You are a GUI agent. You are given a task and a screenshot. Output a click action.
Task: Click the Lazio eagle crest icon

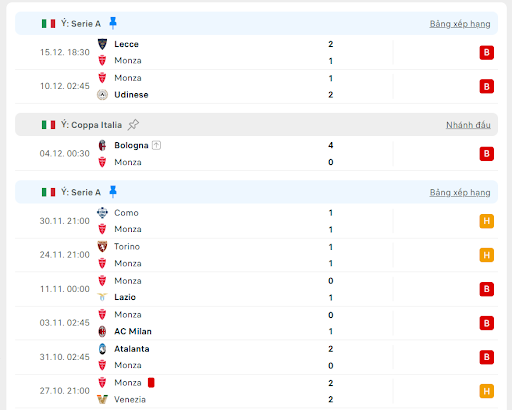(102, 297)
